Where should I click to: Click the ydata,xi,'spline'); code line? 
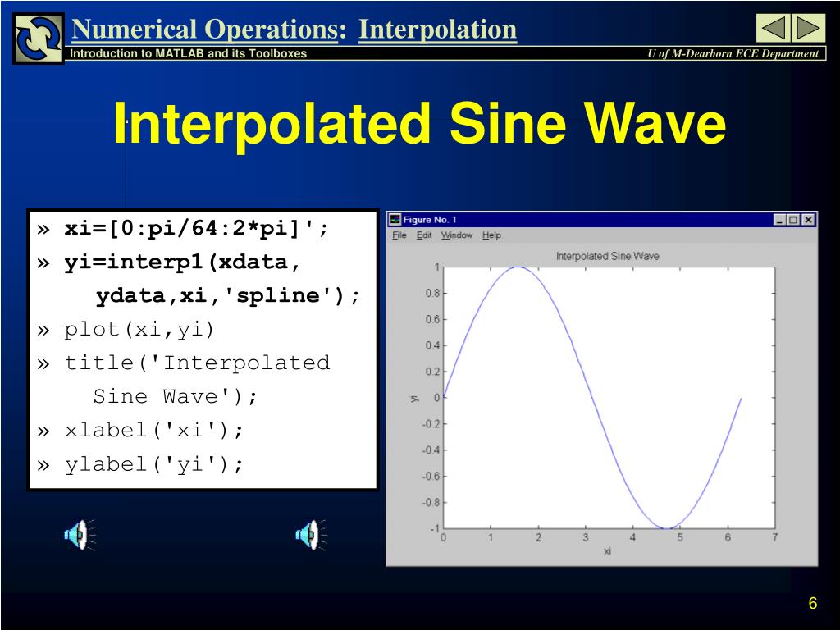tap(228, 295)
